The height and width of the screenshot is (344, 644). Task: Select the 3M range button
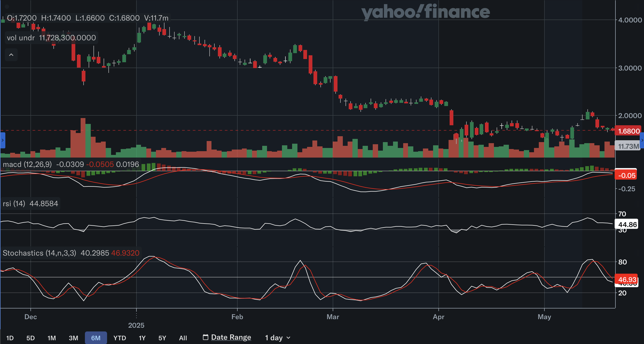click(x=73, y=338)
